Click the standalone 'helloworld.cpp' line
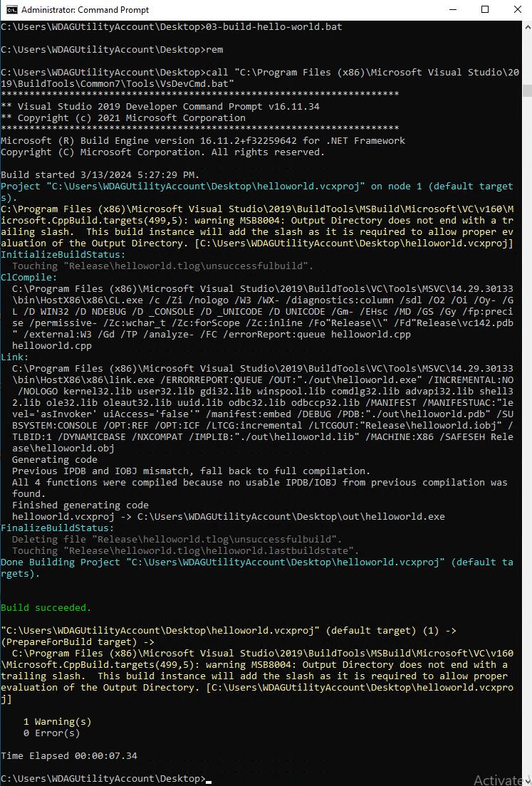The height and width of the screenshot is (786, 532). (52, 346)
